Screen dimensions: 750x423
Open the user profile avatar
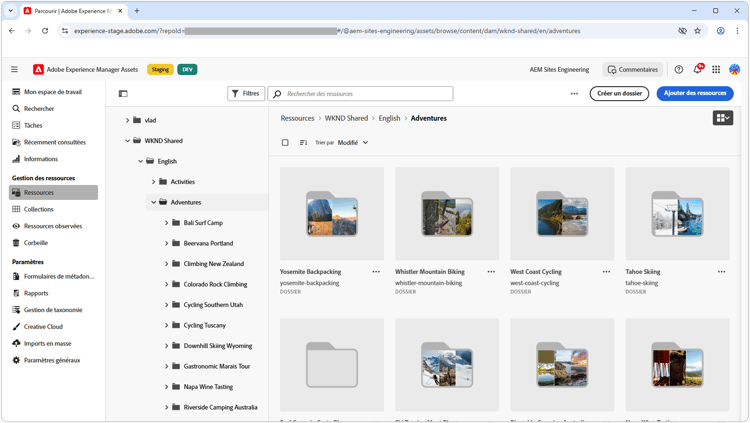click(x=735, y=69)
